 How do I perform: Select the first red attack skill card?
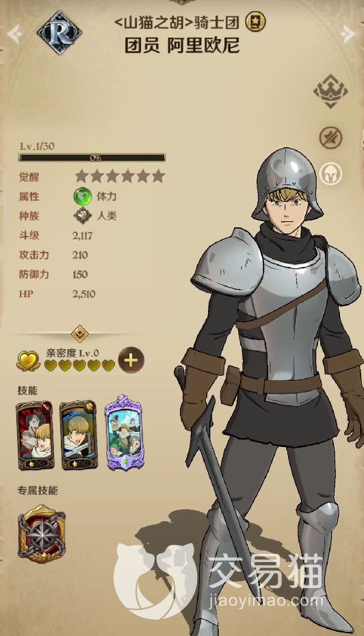click(x=35, y=435)
